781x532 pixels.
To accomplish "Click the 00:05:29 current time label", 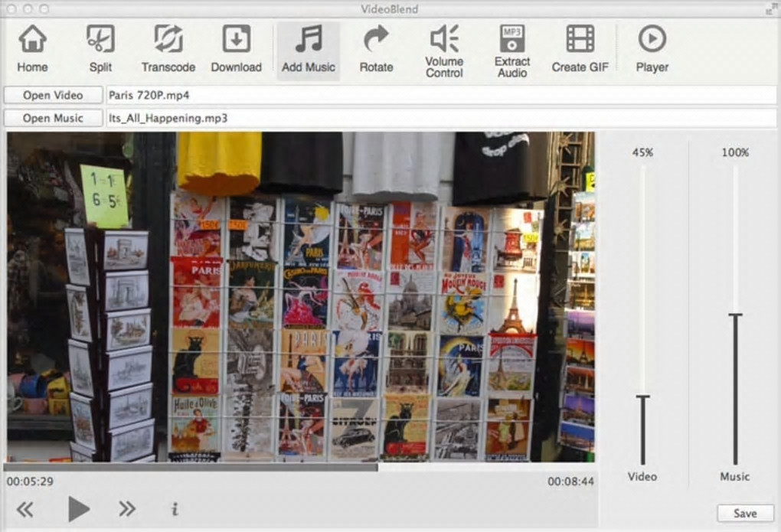I will [x=30, y=481].
